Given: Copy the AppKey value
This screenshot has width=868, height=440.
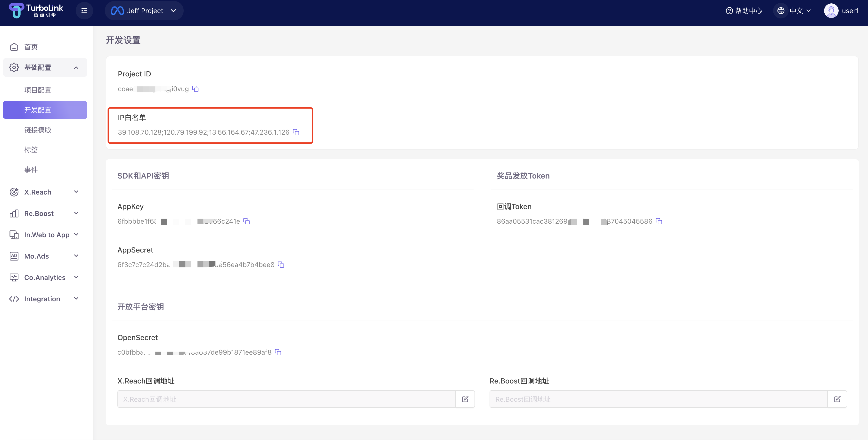Looking at the screenshot, I should click(x=247, y=221).
